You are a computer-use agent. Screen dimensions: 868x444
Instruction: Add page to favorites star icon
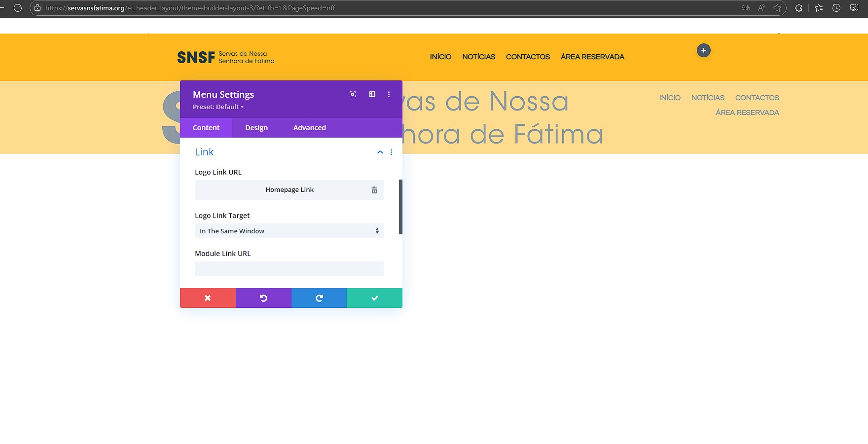[777, 8]
